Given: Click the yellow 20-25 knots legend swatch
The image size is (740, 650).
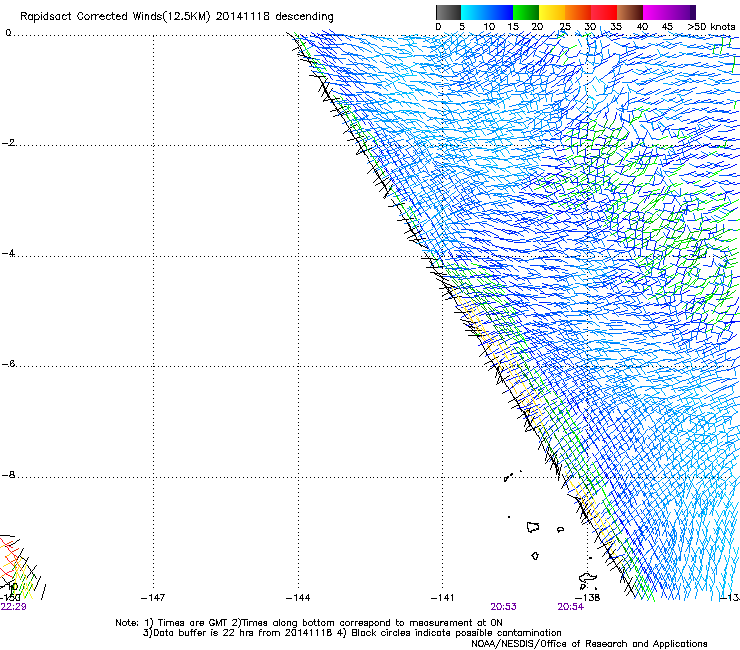Looking at the screenshot, I should tap(552, 12).
